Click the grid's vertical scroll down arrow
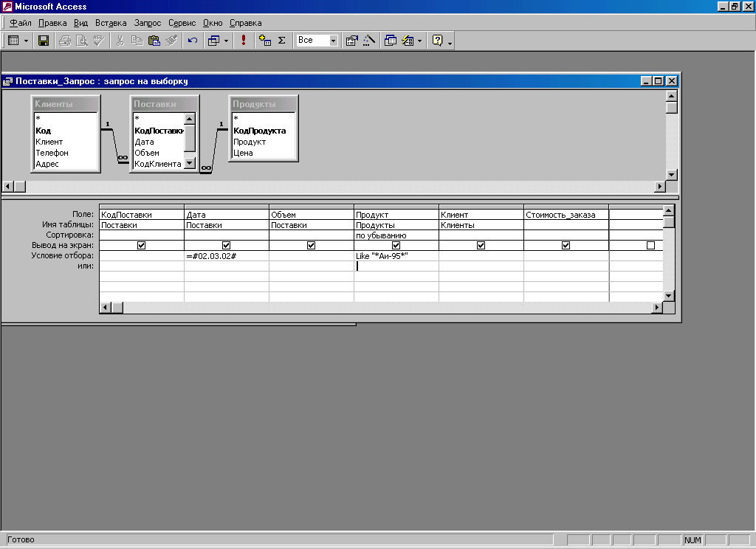This screenshot has height=549, width=756. (668, 295)
